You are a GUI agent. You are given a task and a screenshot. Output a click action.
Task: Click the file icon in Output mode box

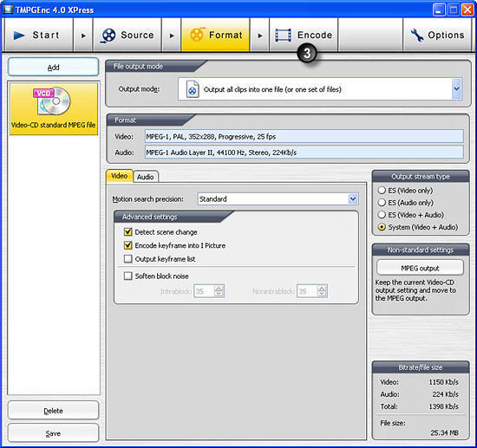pyautogui.click(x=193, y=89)
